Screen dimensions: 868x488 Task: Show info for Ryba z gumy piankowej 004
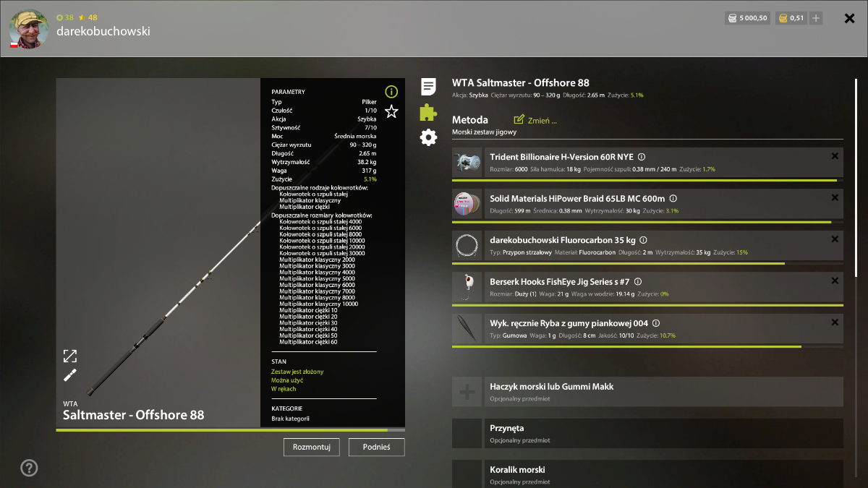656,323
